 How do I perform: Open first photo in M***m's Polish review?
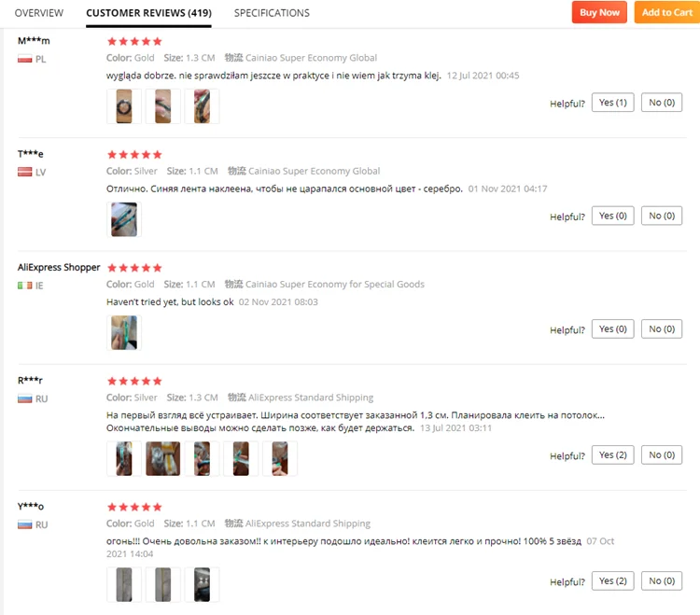point(124,106)
